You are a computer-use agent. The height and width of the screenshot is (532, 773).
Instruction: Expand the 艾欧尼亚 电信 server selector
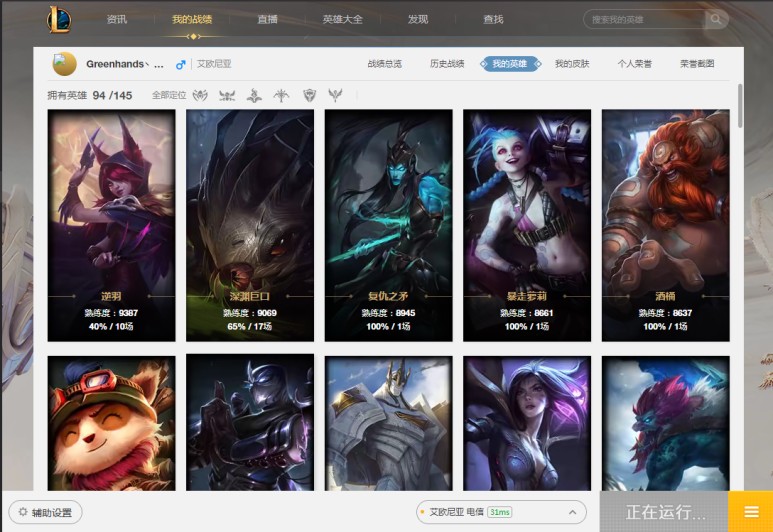point(572,512)
